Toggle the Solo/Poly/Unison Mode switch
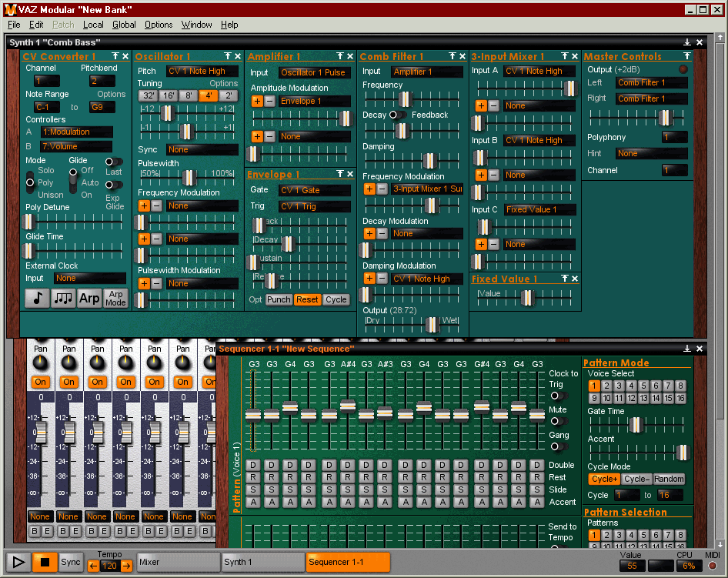This screenshot has width=728, height=578. point(30,182)
